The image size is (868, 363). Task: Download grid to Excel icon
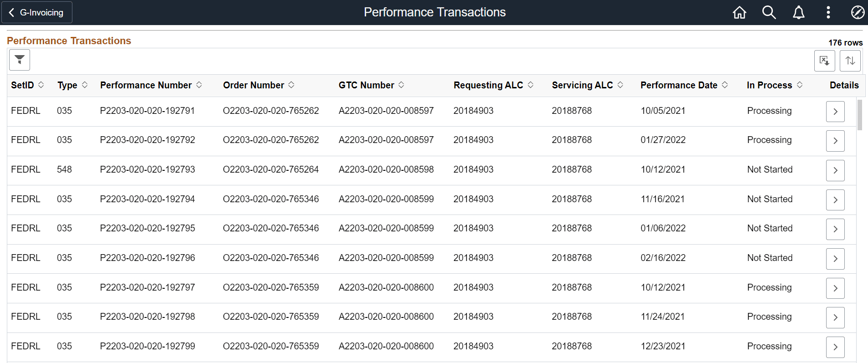tap(825, 61)
